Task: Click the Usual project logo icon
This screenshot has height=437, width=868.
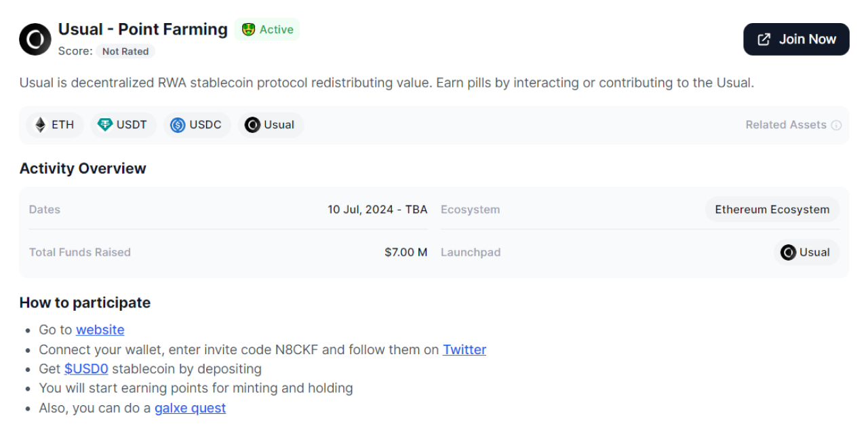Action: pyautogui.click(x=35, y=39)
